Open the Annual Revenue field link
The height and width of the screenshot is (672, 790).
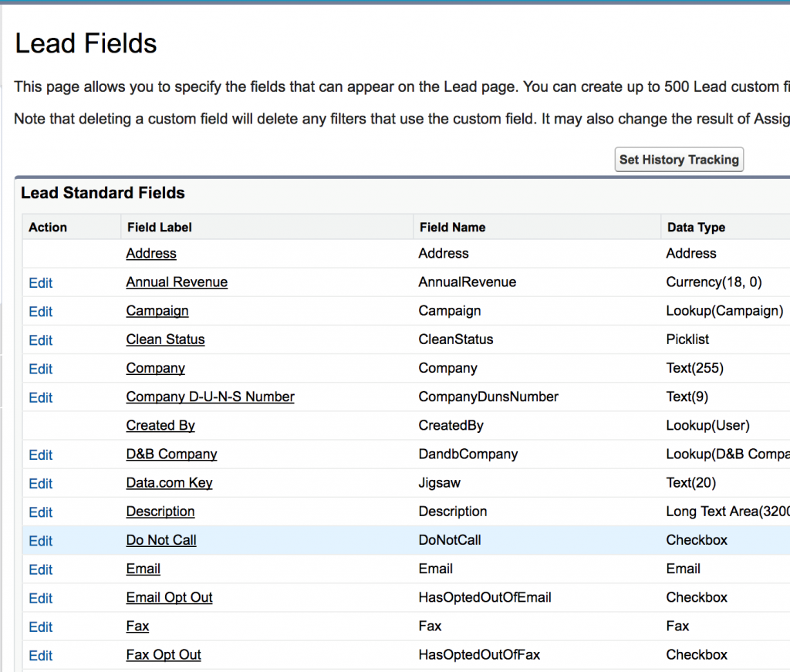pyautogui.click(x=177, y=282)
